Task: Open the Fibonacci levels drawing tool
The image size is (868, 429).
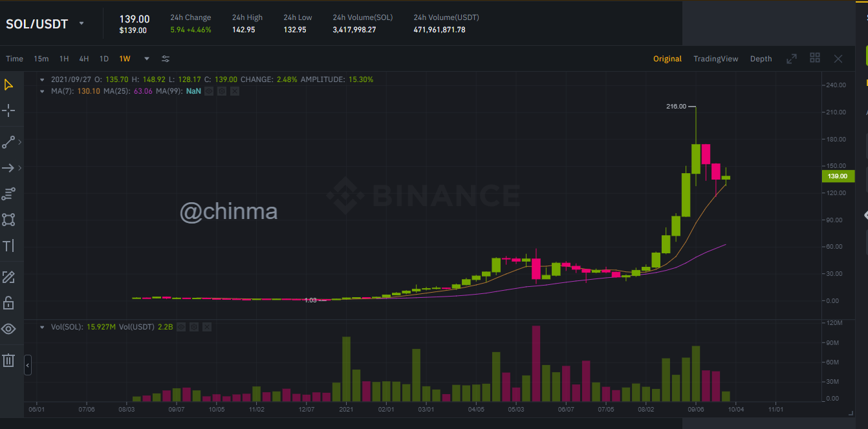Action: pyautogui.click(x=8, y=194)
